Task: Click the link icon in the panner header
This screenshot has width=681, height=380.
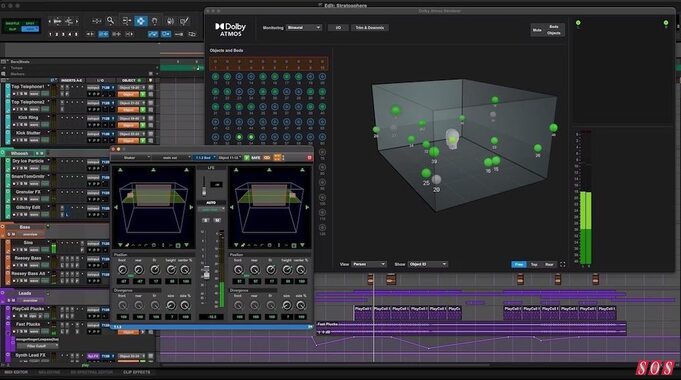Action: (x=267, y=158)
